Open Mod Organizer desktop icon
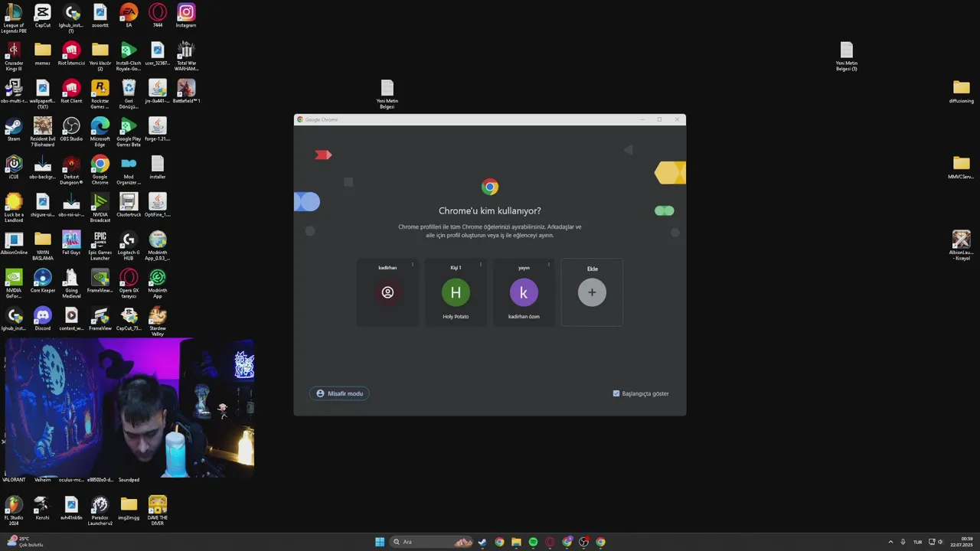This screenshot has height=551, width=980. coord(129,170)
